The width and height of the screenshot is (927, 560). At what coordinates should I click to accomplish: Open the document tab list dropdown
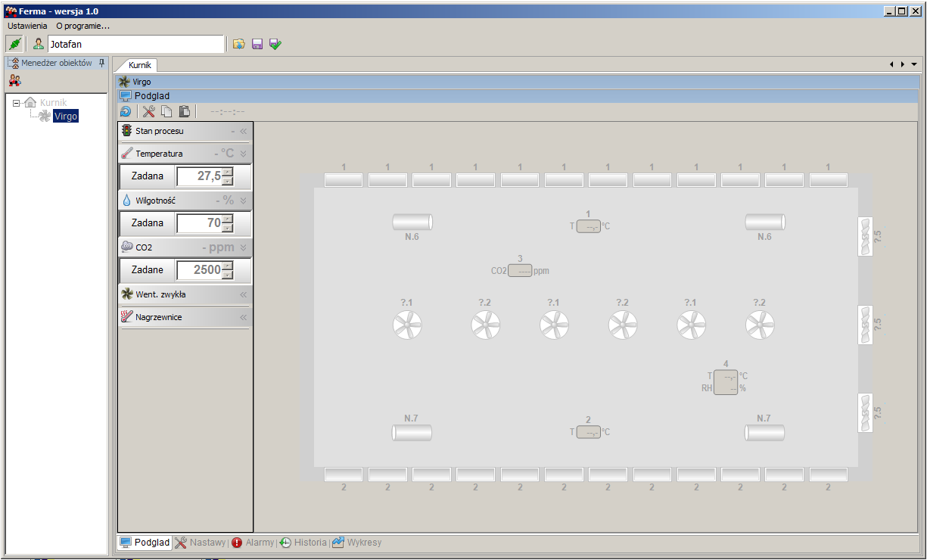pyautogui.click(x=914, y=64)
